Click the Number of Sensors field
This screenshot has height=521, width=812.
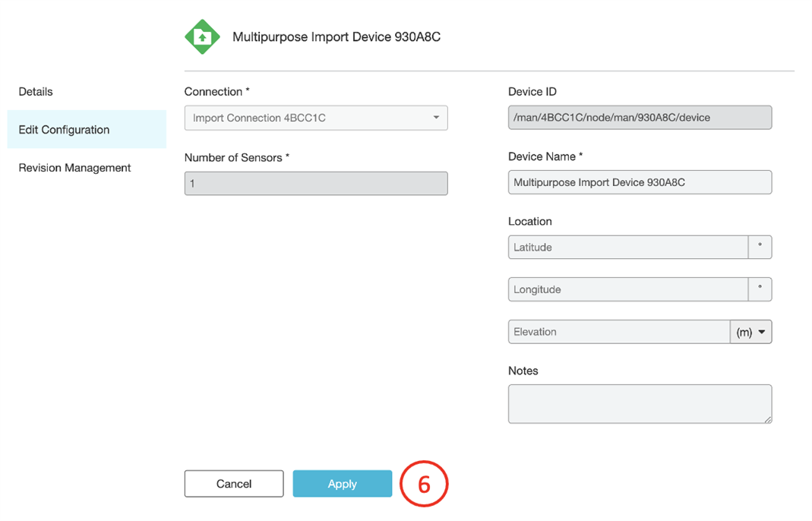316,183
